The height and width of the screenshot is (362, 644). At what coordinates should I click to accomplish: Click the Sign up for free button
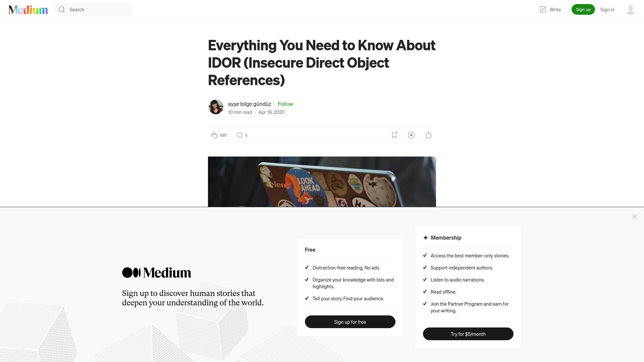[x=350, y=322]
